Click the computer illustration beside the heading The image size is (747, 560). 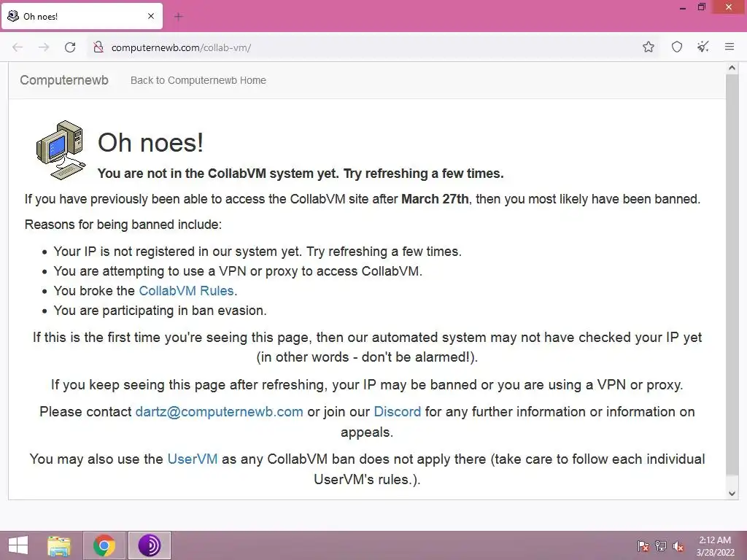(x=61, y=150)
